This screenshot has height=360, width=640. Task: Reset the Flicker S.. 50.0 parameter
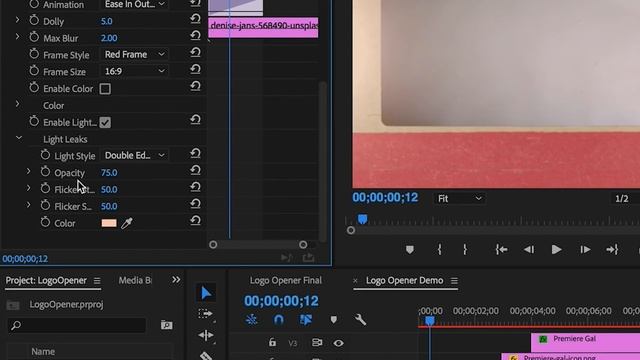click(x=195, y=204)
